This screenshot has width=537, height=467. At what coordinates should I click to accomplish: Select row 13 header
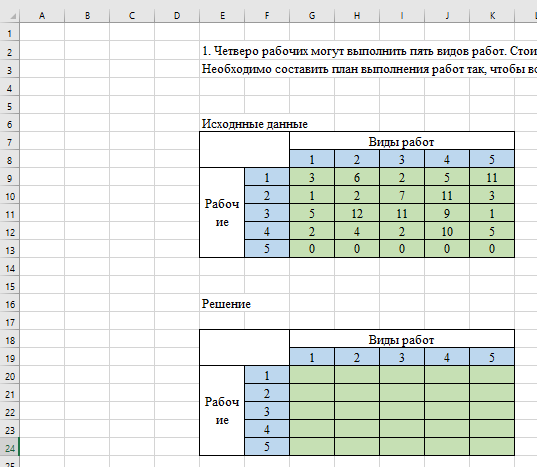coord(10,250)
